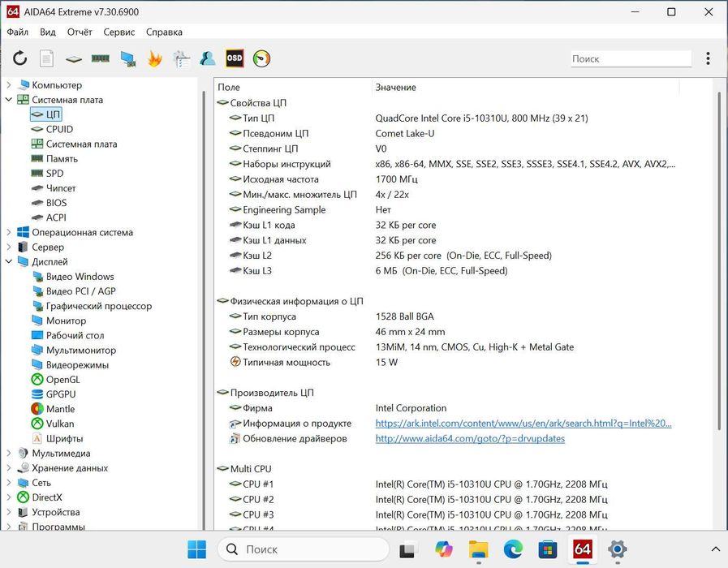
Task: Click the CPU chip toolbar icon
Action: (73, 59)
